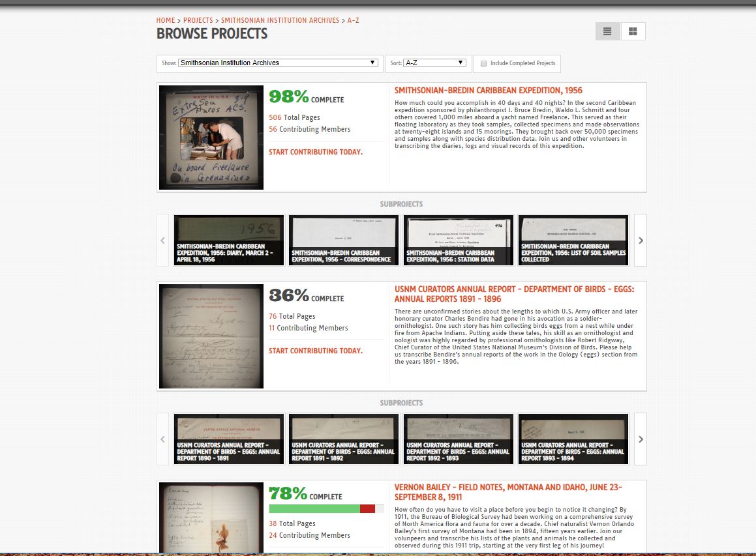Show next USNM Curators subprojects
This screenshot has width=756, height=556.
pyautogui.click(x=641, y=439)
